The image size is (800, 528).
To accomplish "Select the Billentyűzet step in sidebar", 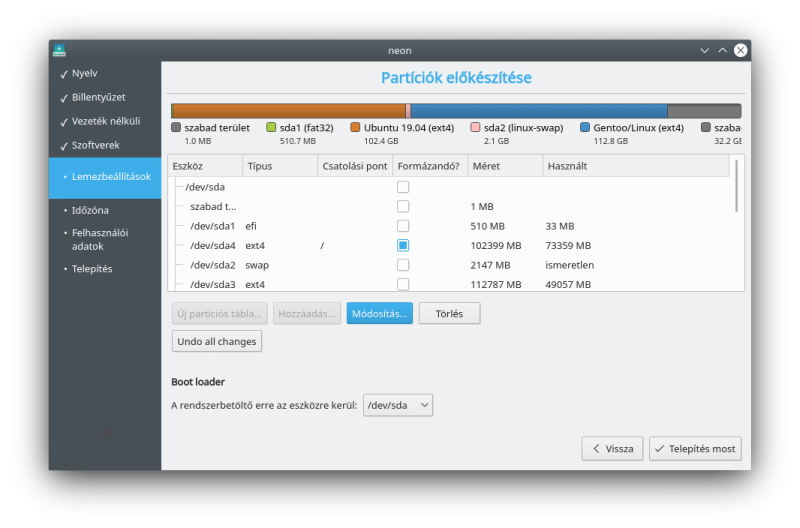I will point(98,97).
